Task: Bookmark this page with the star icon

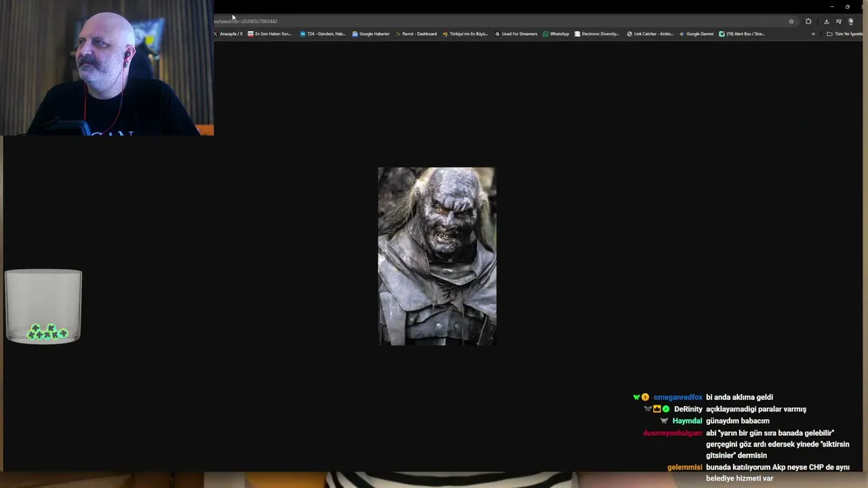Action: pos(791,22)
